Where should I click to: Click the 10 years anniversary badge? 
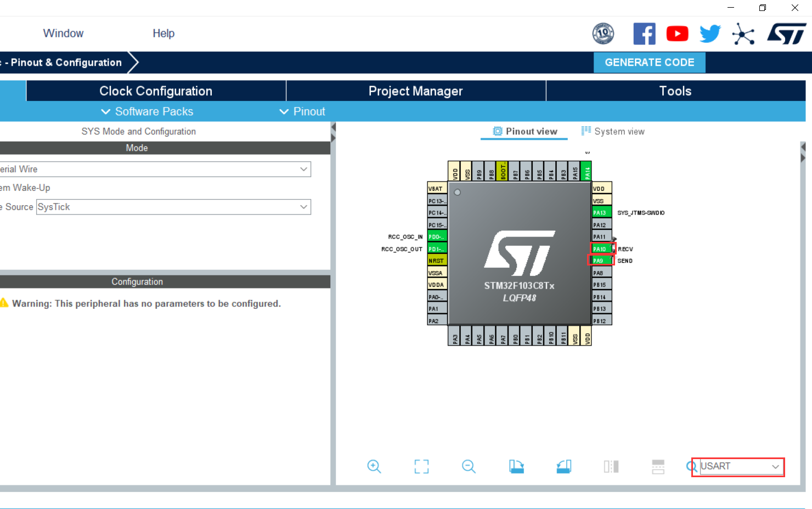(x=603, y=33)
